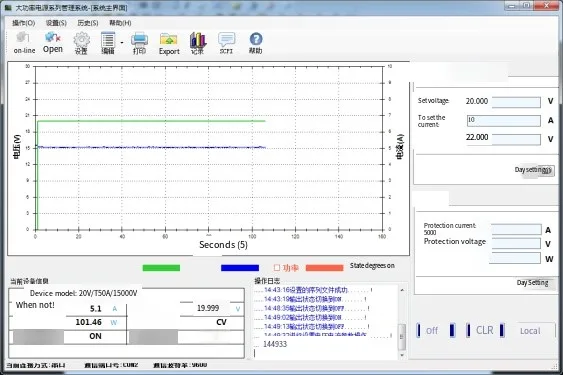Viewport: 563px width, 375px height.
Task: Click the on-line connection icon
Action: 23,38
